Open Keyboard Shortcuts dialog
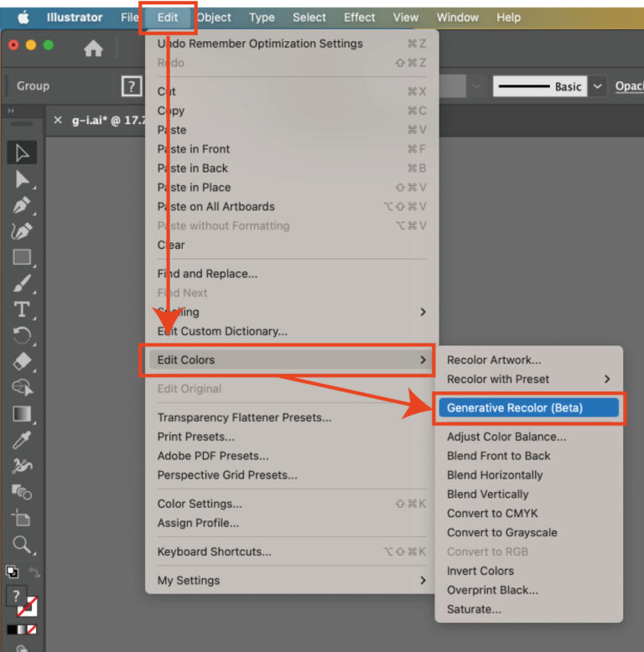 pyautogui.click(x=214, y=551)
